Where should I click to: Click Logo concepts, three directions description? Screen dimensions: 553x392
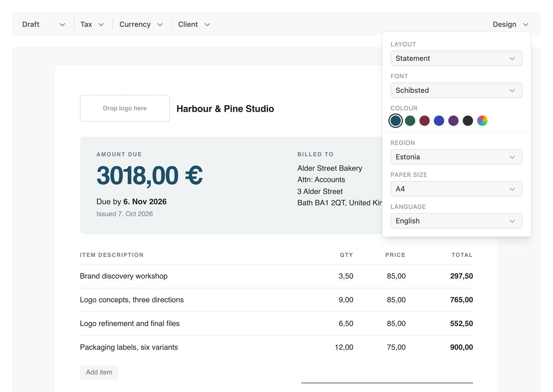[132, 300]
